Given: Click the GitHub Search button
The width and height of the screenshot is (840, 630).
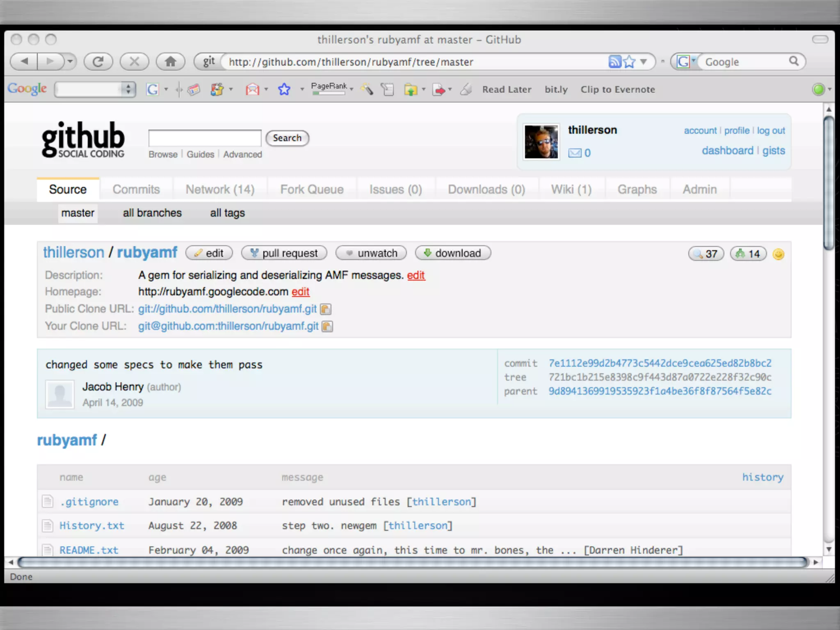Looking at the screenshot, I should coord(287,138).
